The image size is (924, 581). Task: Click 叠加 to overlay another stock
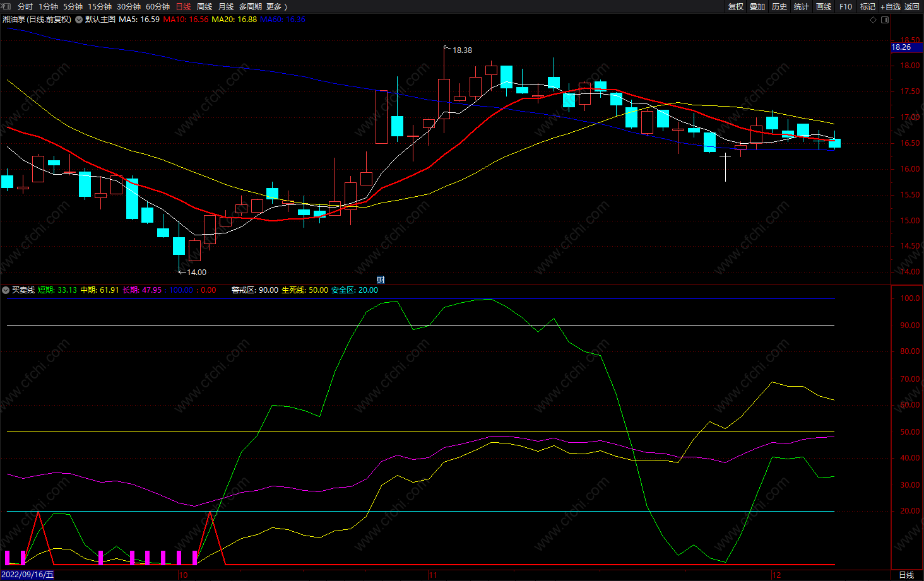click(757, 6)
